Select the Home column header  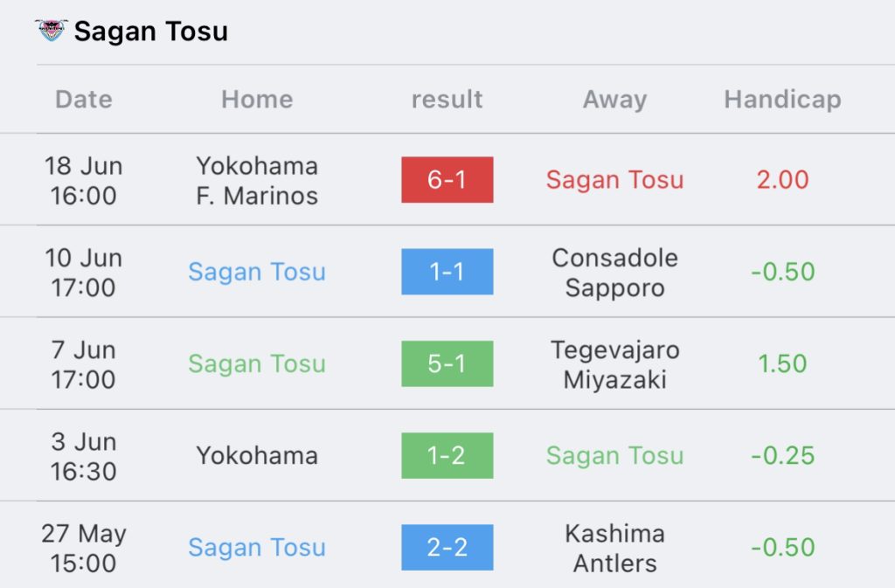coord(257,100)
